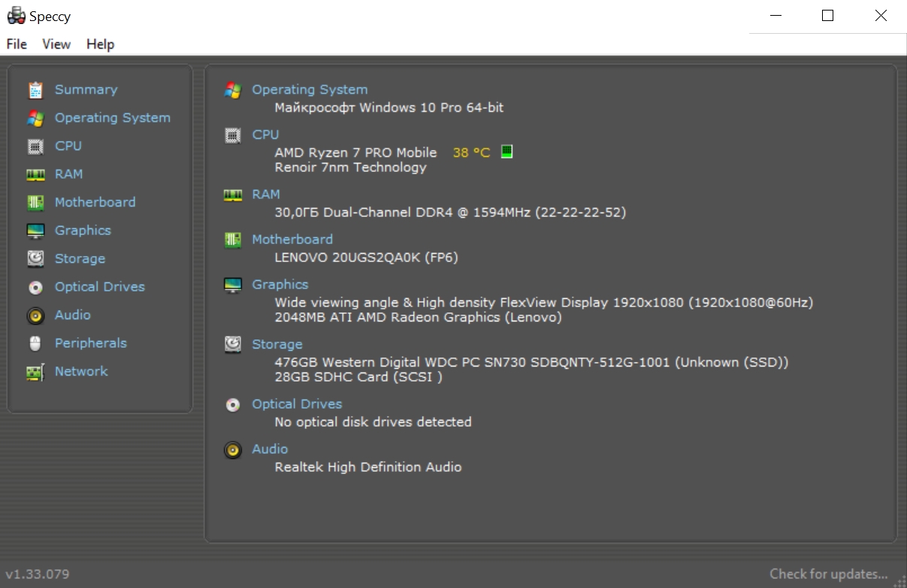This screenshot has width=907, height=588.
Task: Click the Graphics heading in the summary panel
Action: (280, 285)
